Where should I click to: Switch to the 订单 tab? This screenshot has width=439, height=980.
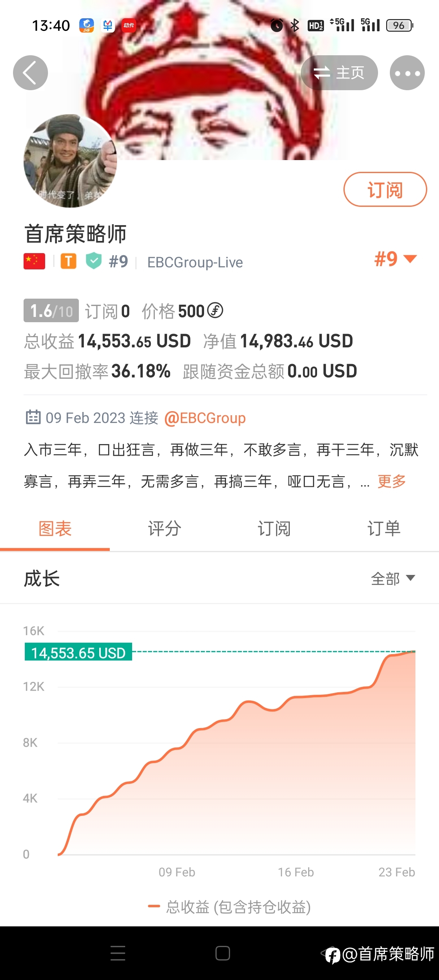pos(384,529)
